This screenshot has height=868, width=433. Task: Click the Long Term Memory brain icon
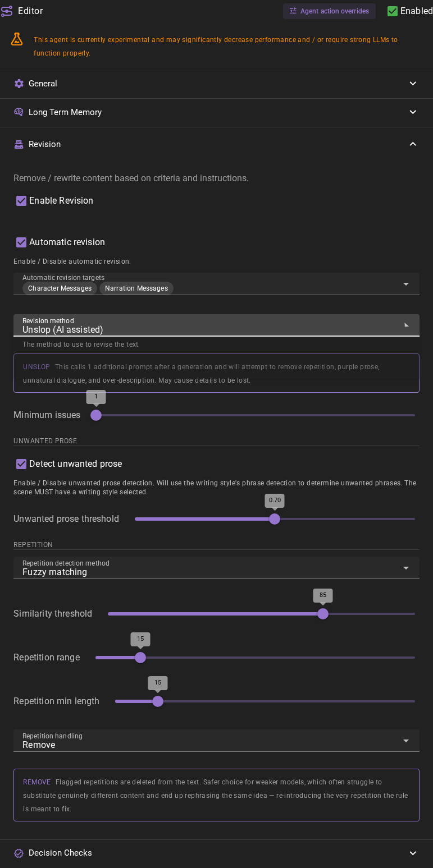[19, 112]
